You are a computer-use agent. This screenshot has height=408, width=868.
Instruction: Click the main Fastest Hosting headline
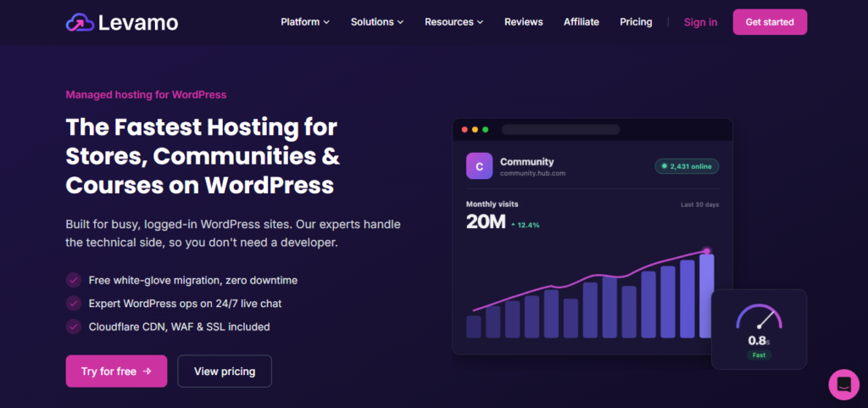pyautogui.click(x=203, y=156)
